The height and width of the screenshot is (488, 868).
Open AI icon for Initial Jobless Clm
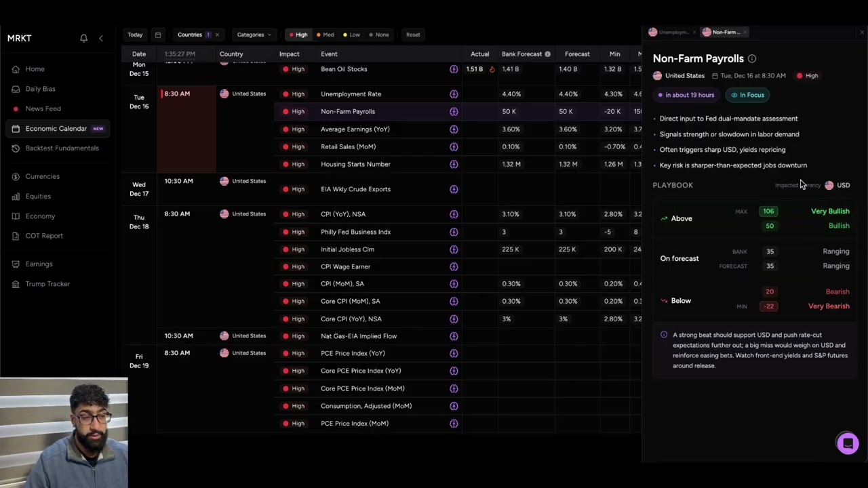click(x=454, y=249)
